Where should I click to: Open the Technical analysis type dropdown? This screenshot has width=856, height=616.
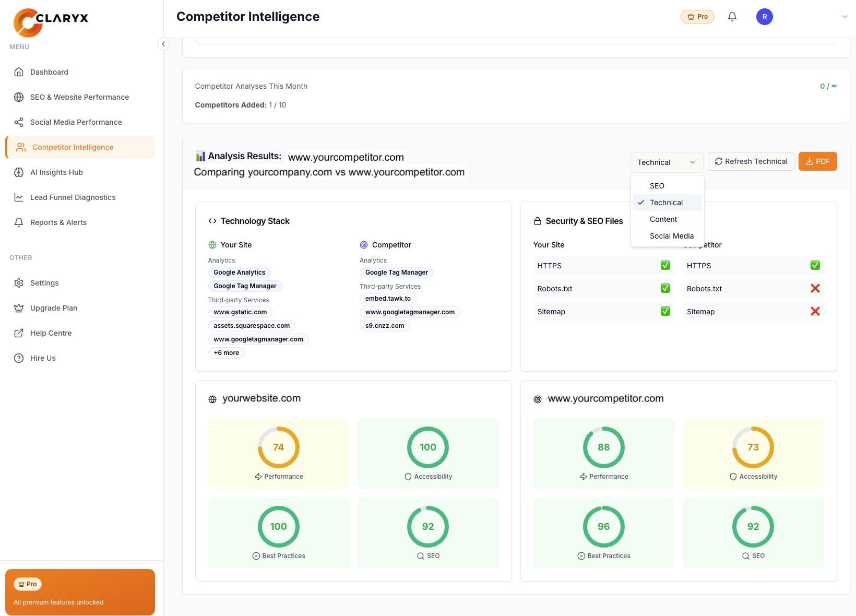[666, 162]
